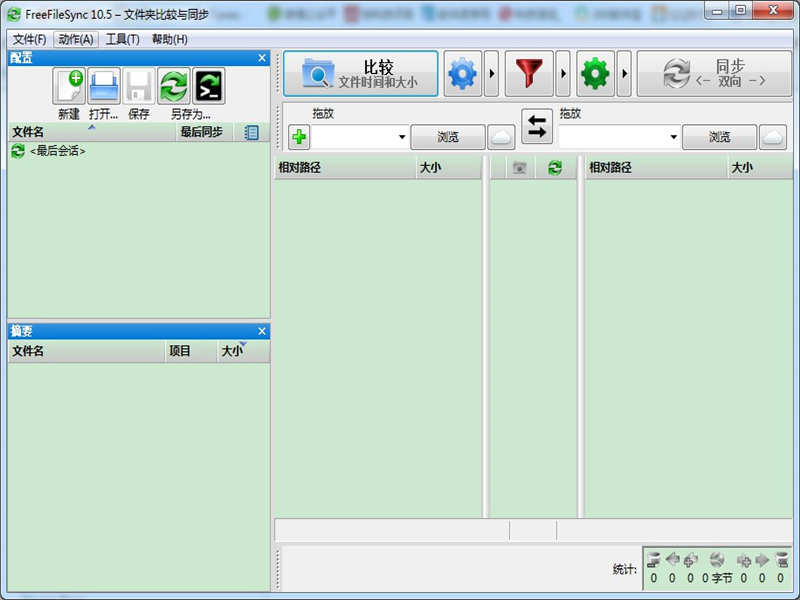This screenshot has height=600, width=800.
Task: Open left folder path dropdown
Action: tap(402, 137)
